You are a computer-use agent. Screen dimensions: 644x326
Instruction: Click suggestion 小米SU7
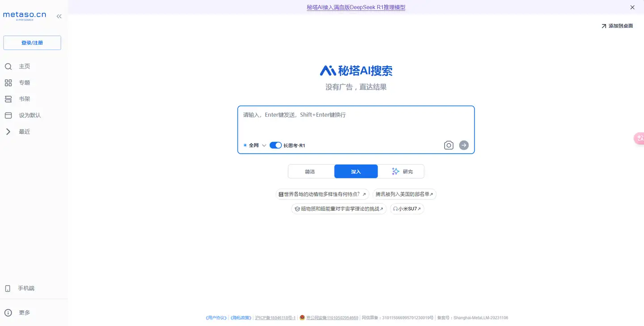[407, 209]
